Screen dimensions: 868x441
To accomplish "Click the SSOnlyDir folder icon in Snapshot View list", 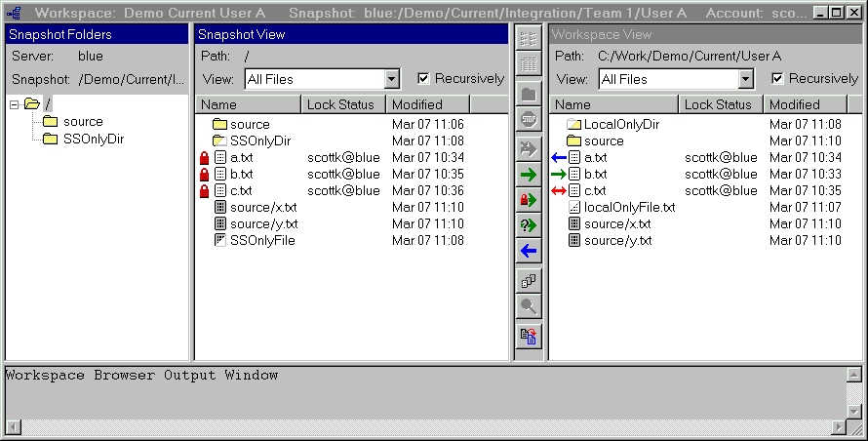I will 219,141.
